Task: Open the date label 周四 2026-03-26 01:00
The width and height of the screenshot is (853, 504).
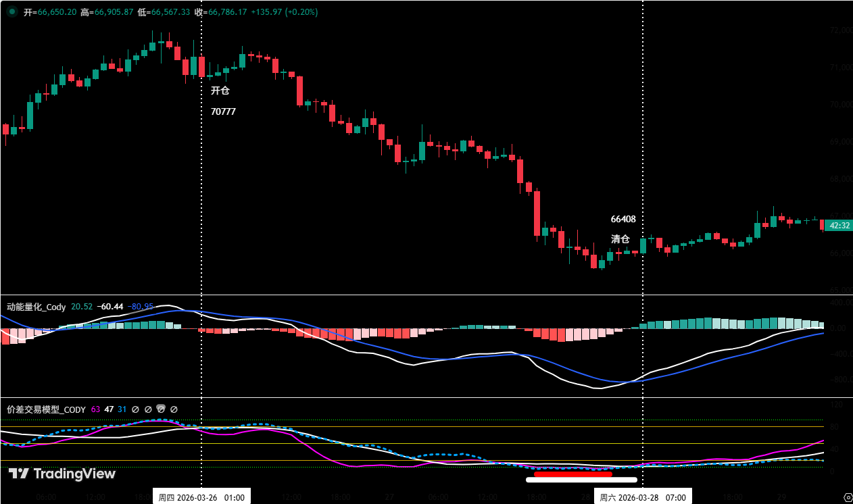Action: pos(203,495)
